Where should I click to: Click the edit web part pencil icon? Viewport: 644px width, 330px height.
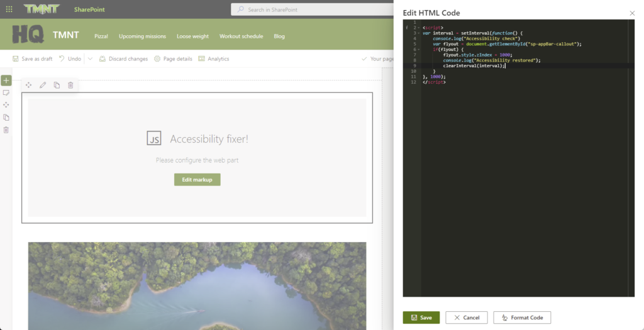pos(43,85)
